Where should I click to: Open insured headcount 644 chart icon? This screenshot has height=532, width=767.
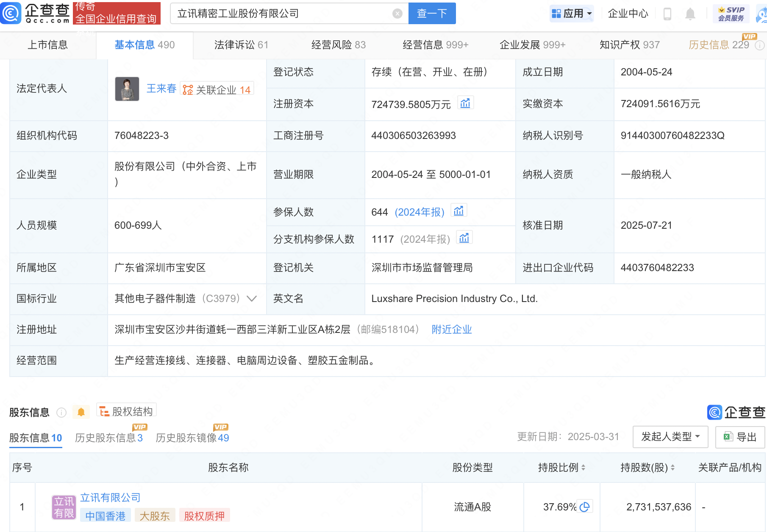coord(459,211)
